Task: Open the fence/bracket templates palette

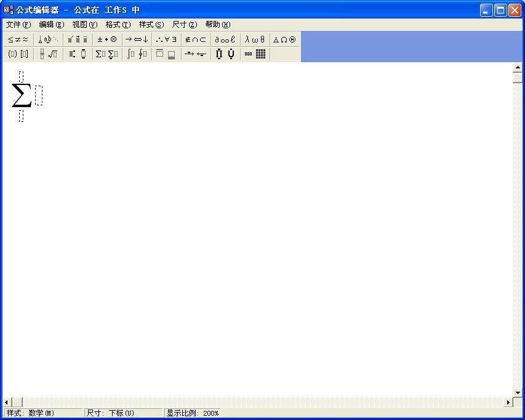Action: tap(18, 54)
